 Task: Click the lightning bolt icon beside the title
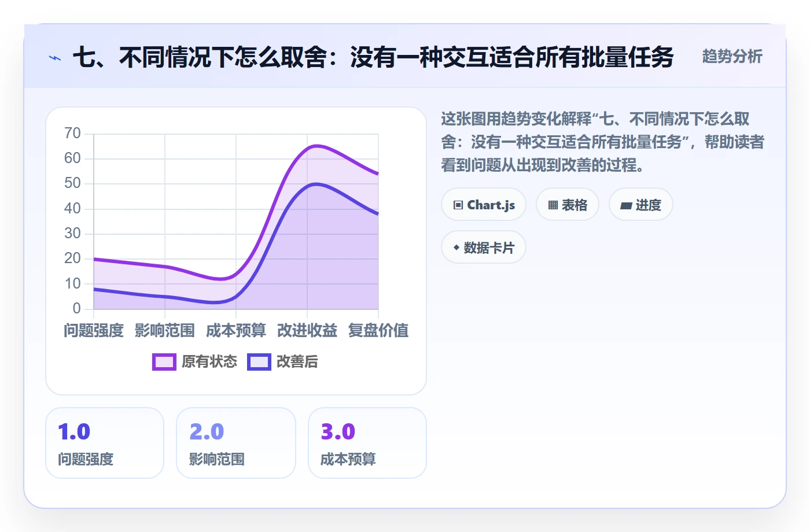(55, 58)
